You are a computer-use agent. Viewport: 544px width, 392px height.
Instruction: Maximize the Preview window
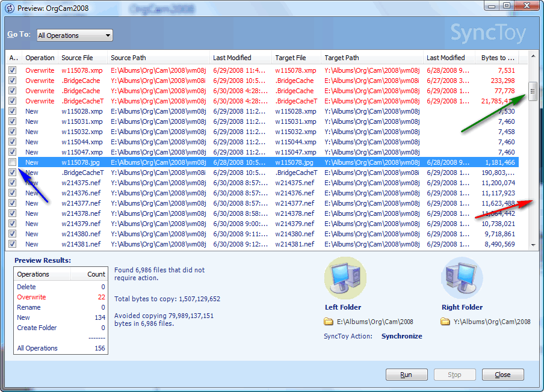[x=507, y=5]
